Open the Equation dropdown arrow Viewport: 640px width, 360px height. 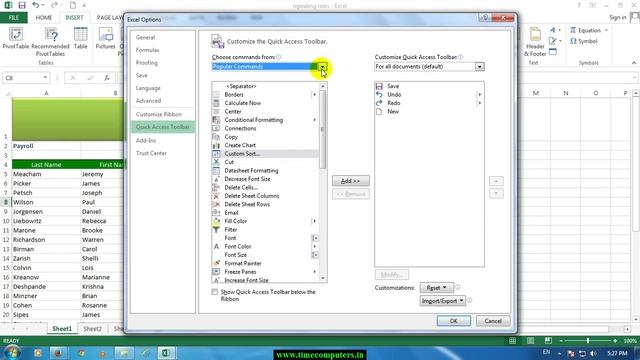(x=606, y=31)
